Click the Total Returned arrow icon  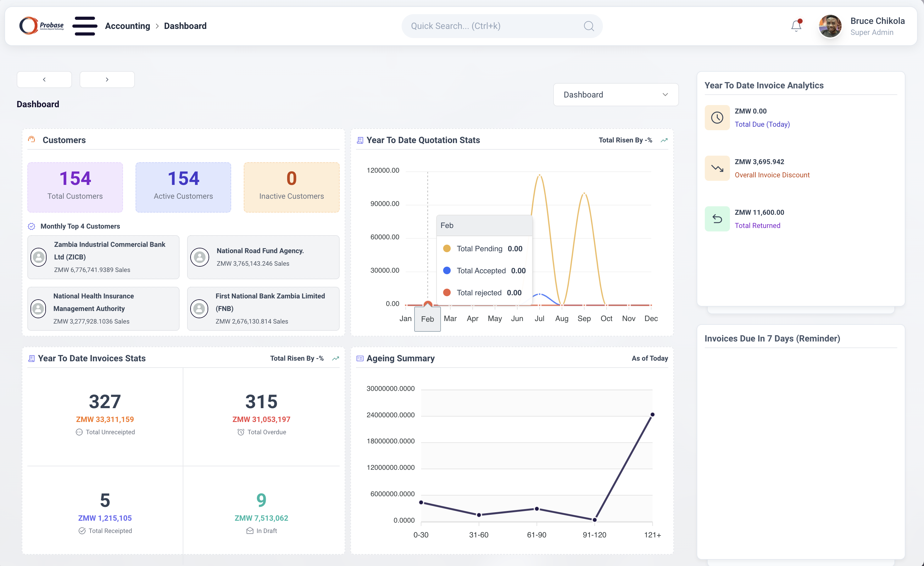[717, 219]
